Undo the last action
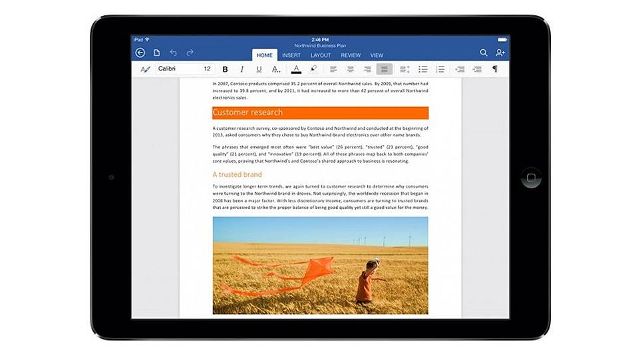 174,53
